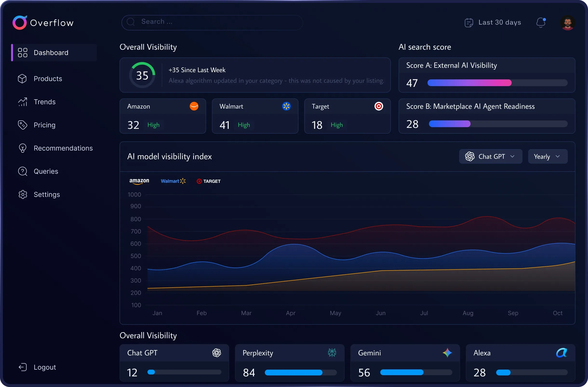
Task: Click the chevron next to Yearly
Action: point(558,156)
